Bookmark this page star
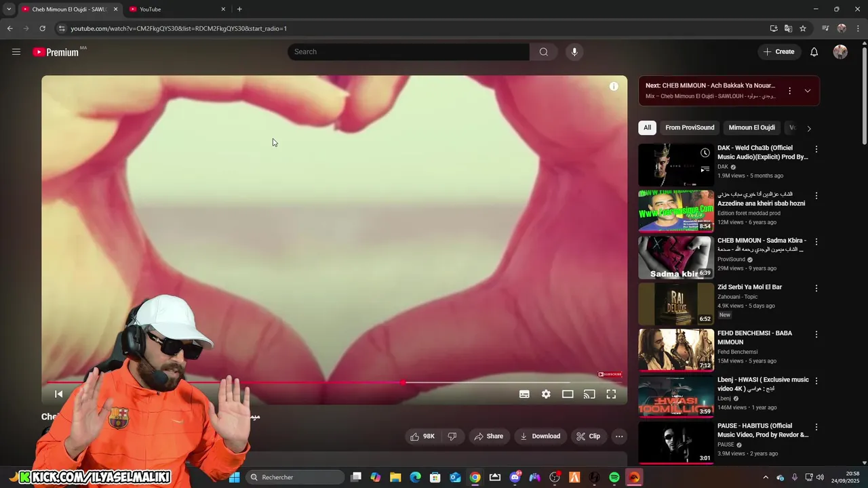The image size is (868, 488). point(803,28)
